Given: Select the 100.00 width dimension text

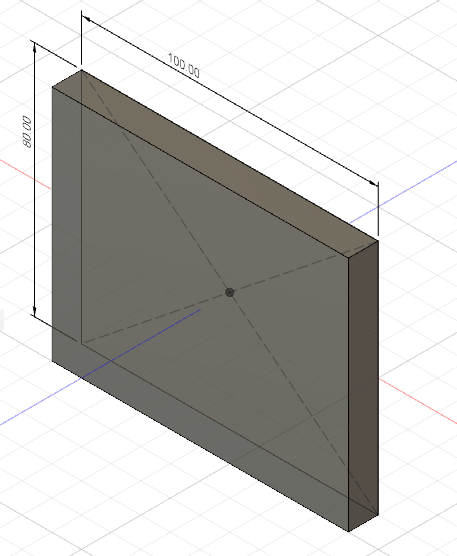Looking at the screenshot, I should [x=184, y=66].
